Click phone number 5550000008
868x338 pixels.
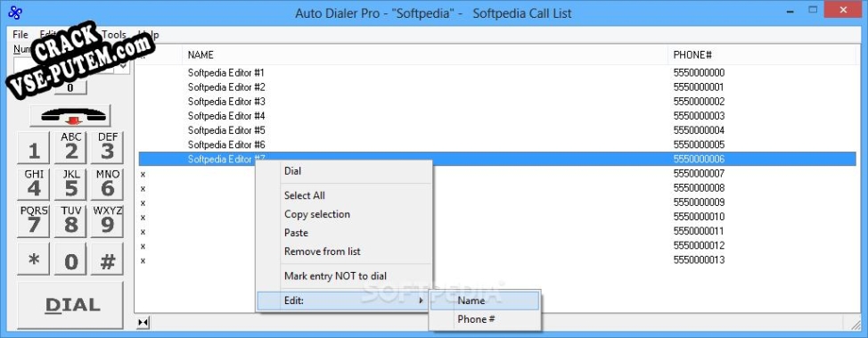pyautogui.click(x=699, y=188)
